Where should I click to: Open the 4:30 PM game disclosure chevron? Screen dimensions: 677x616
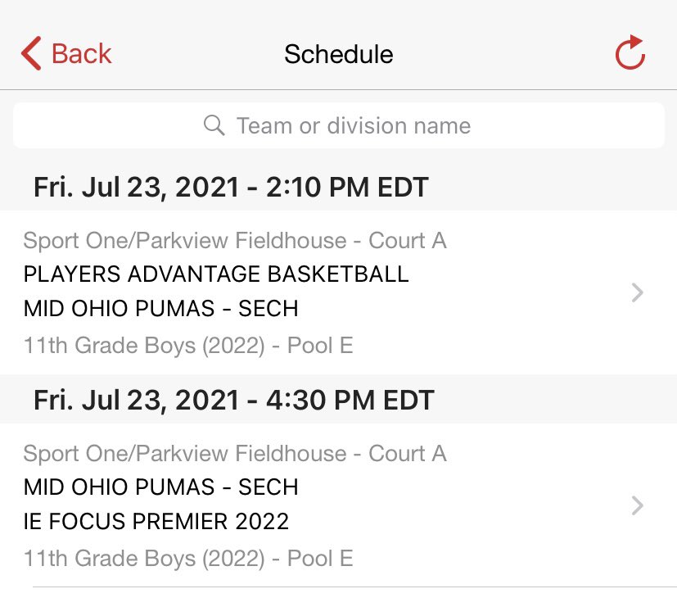pos(637,505)
